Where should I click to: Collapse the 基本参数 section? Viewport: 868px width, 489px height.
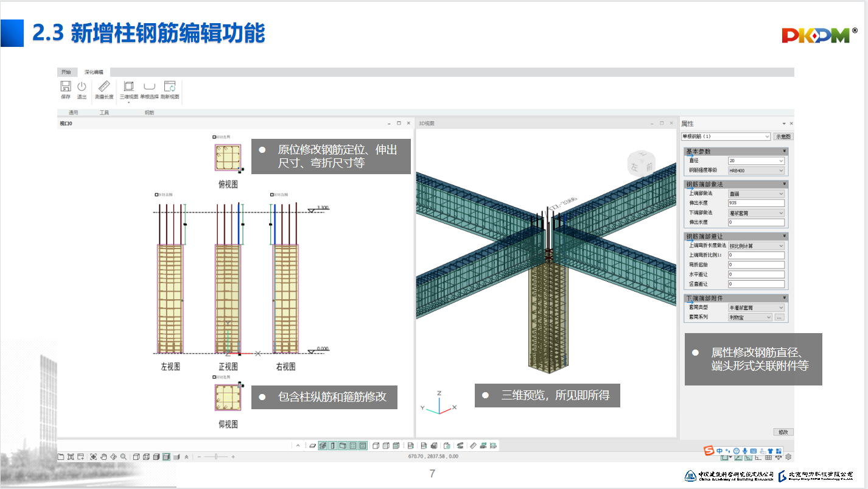(x=784, y=151)
